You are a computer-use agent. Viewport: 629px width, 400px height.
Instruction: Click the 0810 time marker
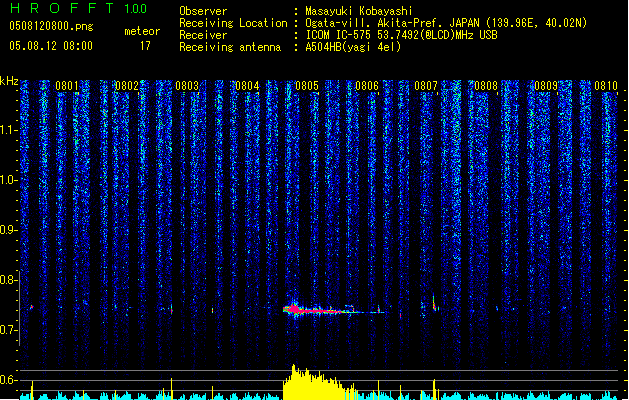pyautogui.click(x=606, y=86)
